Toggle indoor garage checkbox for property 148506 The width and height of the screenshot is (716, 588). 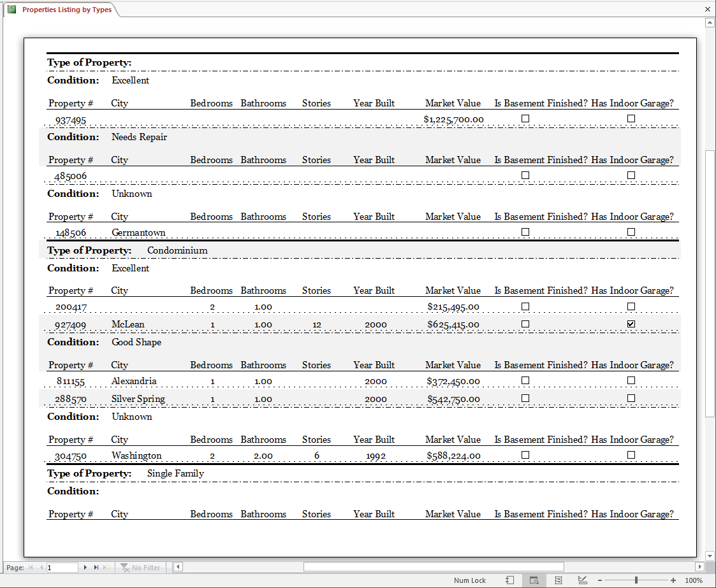pyautogui.click(x=631, y=232)
